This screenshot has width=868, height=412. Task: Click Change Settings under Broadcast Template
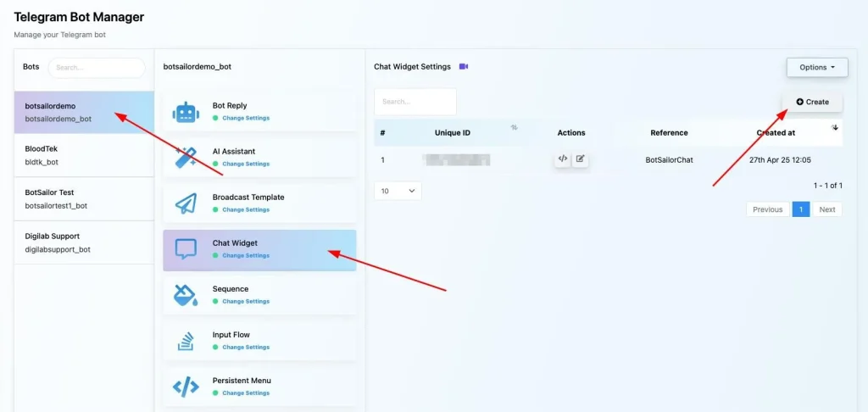(x=246, y=210)
